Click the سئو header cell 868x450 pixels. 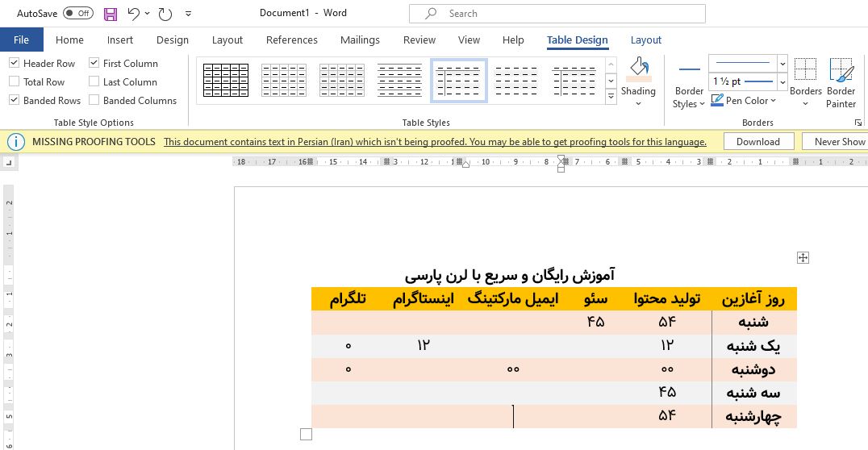pyautogui.click(x=595, y=299)
